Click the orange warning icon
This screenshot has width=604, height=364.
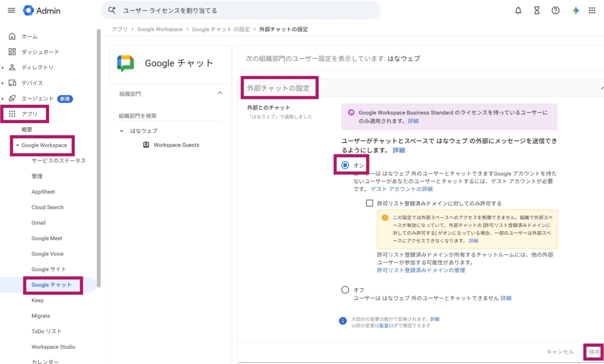point(385,218)
